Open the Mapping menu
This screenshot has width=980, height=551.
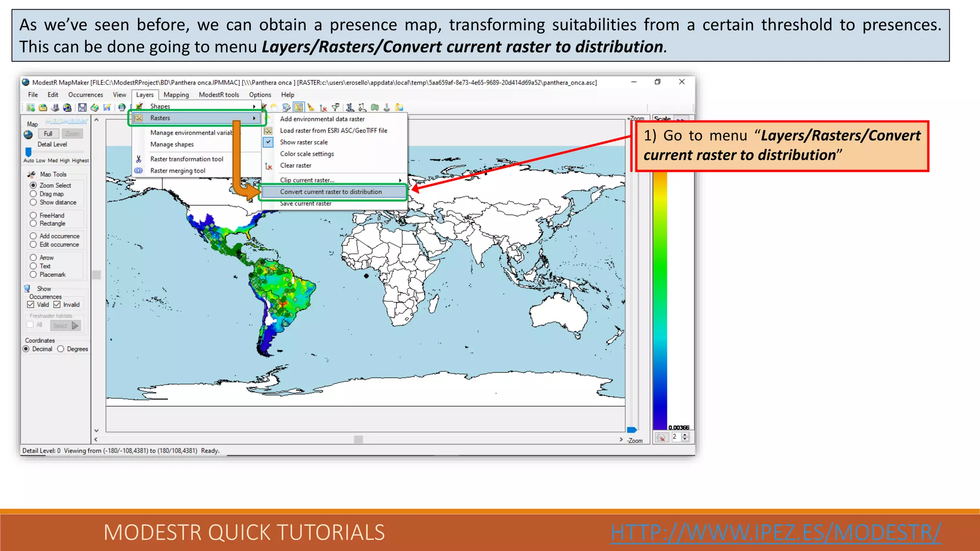(x=176, y=95)
